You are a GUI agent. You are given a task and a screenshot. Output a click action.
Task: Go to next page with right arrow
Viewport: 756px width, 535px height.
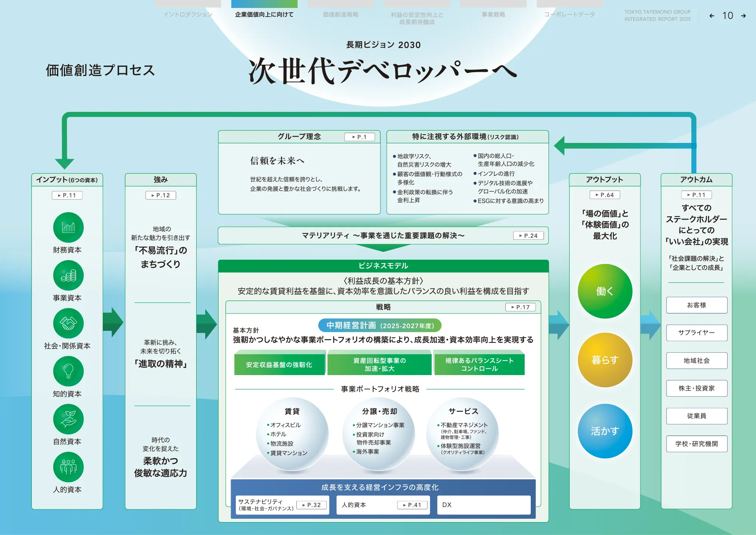[743, 16]
